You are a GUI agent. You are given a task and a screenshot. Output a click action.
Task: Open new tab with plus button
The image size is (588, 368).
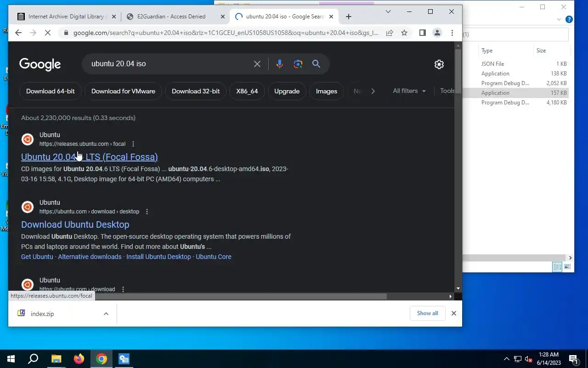pyautogui.click(x=349, y=17)
